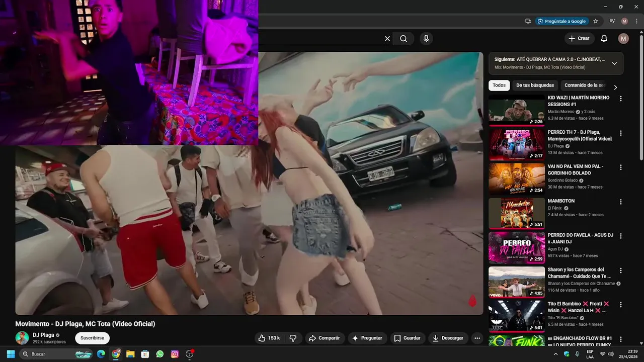The width and height of the screenshot is (644, 362).
Task: Open Sharon y los Camperos del Chamamé title
Action: point(579,273)
